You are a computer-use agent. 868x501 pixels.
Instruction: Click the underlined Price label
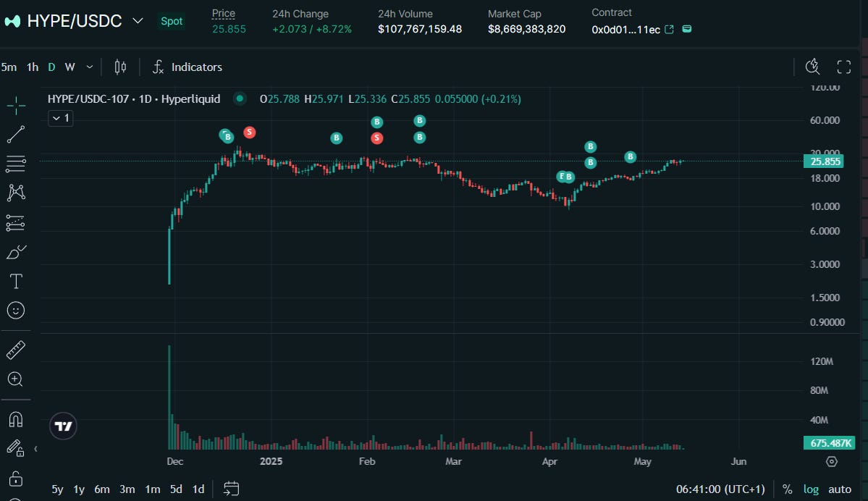click(224, 13)
